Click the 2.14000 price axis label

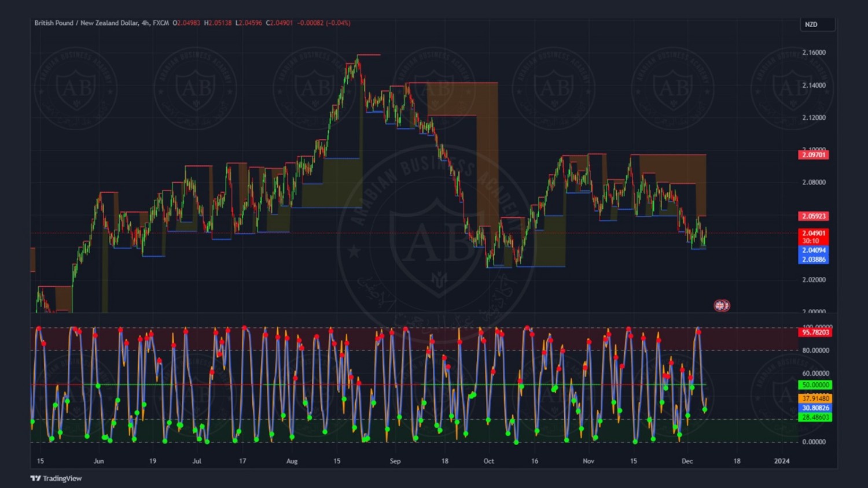(x=814, y=85)
